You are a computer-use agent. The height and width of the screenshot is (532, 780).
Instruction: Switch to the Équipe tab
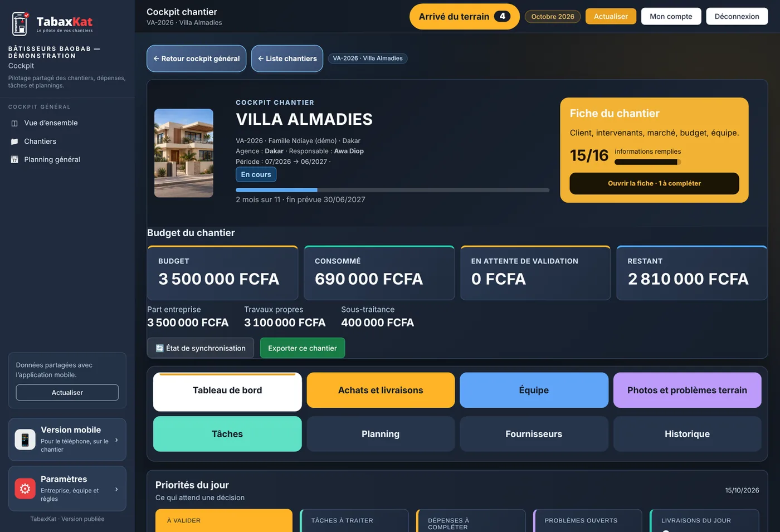534,391
